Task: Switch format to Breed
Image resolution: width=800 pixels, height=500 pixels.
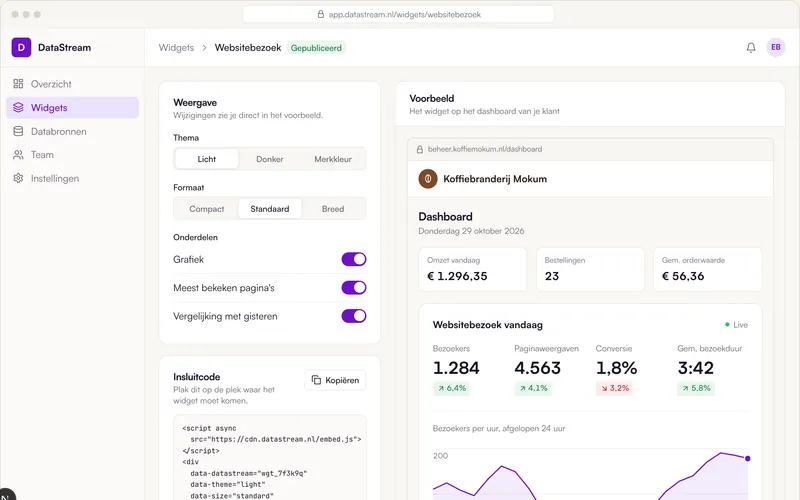Action: (x=333, y=209)
